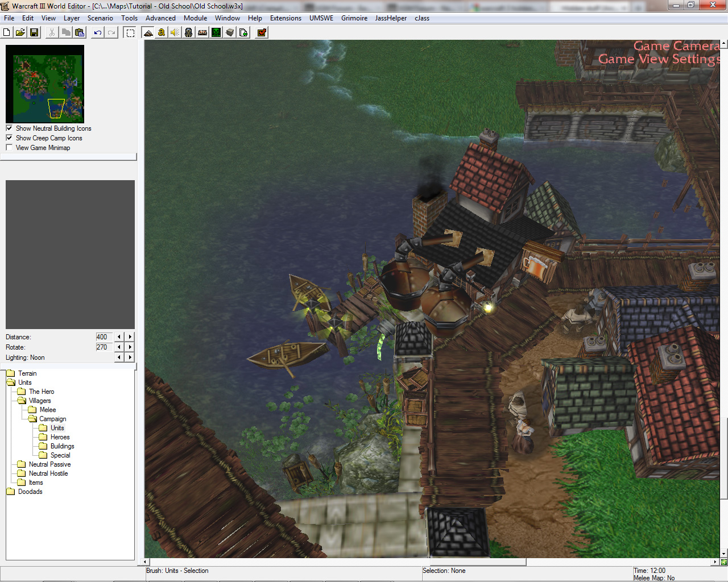This screenshot has height=582, width=728.
Task: Open the Layer menu
Action: 72,18
